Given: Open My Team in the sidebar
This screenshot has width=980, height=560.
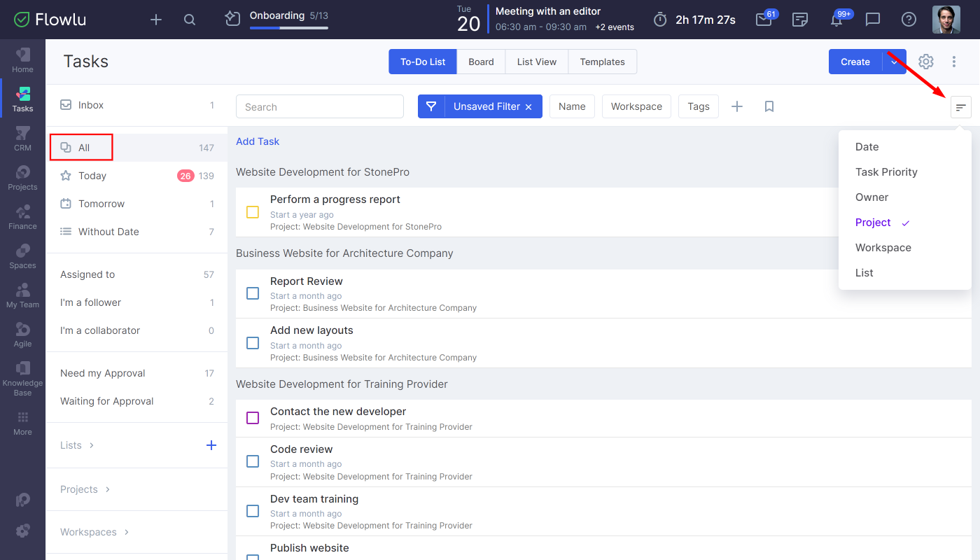Looking at the screenshot, I should (22, 295).
